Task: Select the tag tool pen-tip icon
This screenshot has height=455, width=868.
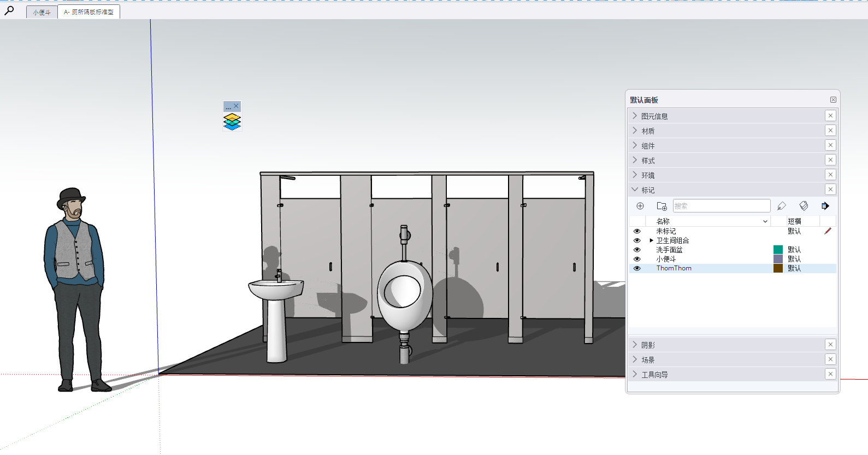Action: [782, 206]
